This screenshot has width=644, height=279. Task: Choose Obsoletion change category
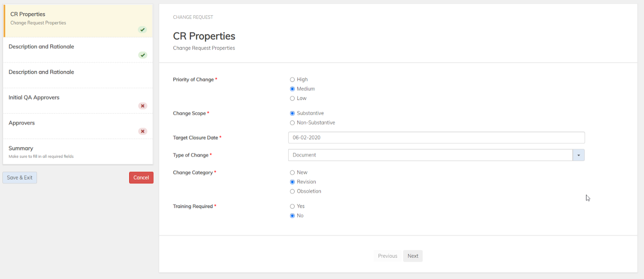tap(292, 191)
